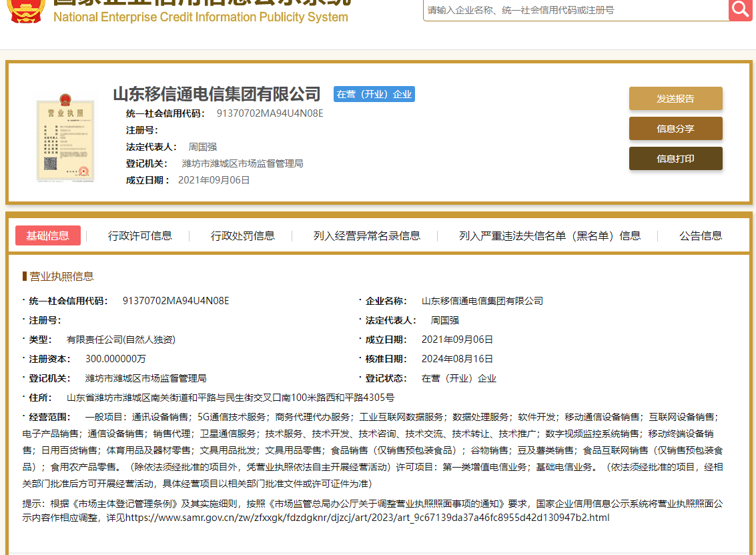Click the samr.gov.cn notice URL
This screenshot has width=756, height=555.
[x=367, y=518]
